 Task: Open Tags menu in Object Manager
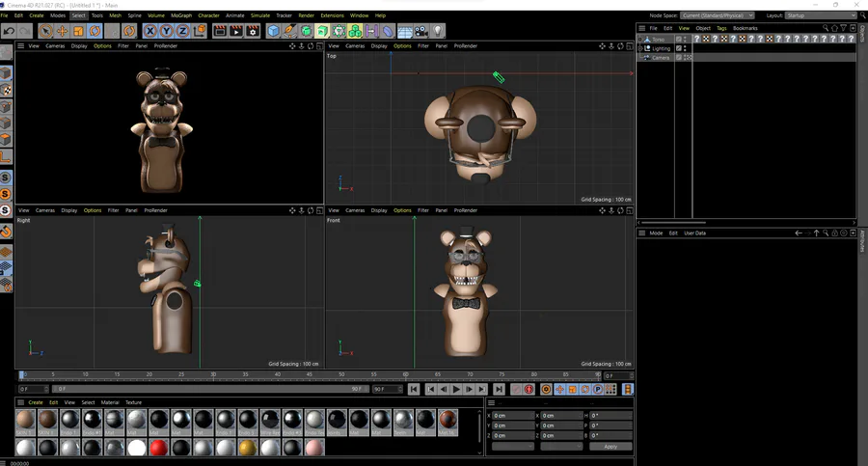[721, 28]
